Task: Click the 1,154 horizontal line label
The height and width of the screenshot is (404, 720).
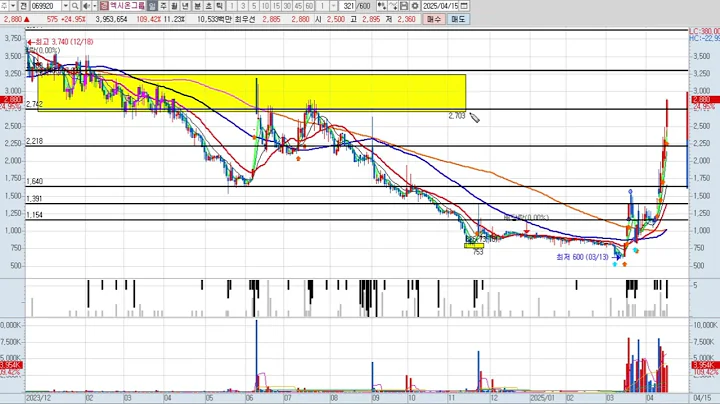Action: [34, 215]
